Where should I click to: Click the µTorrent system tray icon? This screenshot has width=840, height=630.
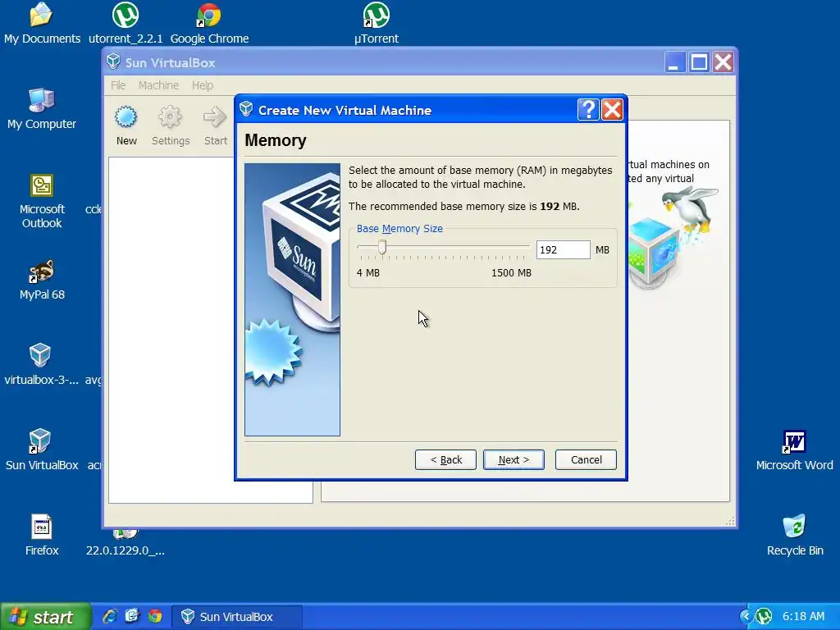764,617
